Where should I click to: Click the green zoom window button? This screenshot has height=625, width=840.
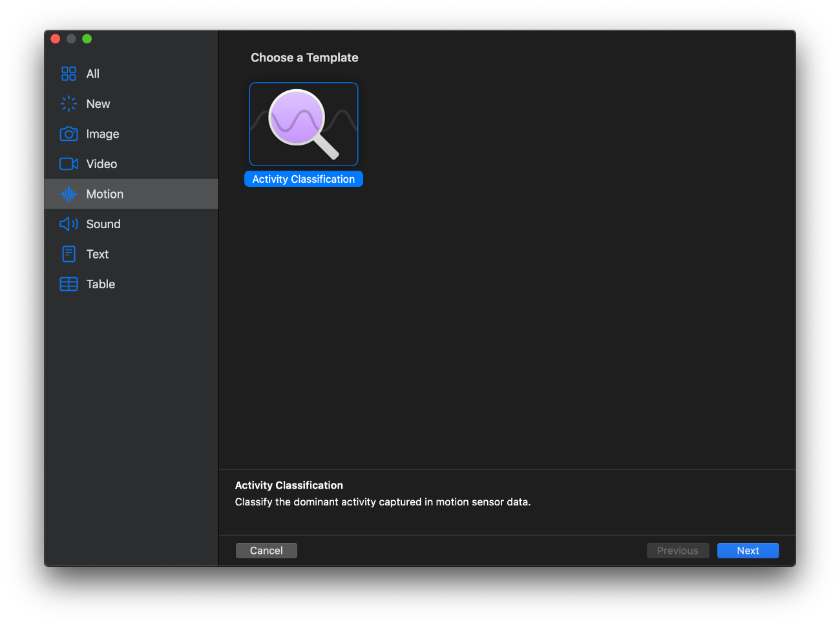[87, 39]
